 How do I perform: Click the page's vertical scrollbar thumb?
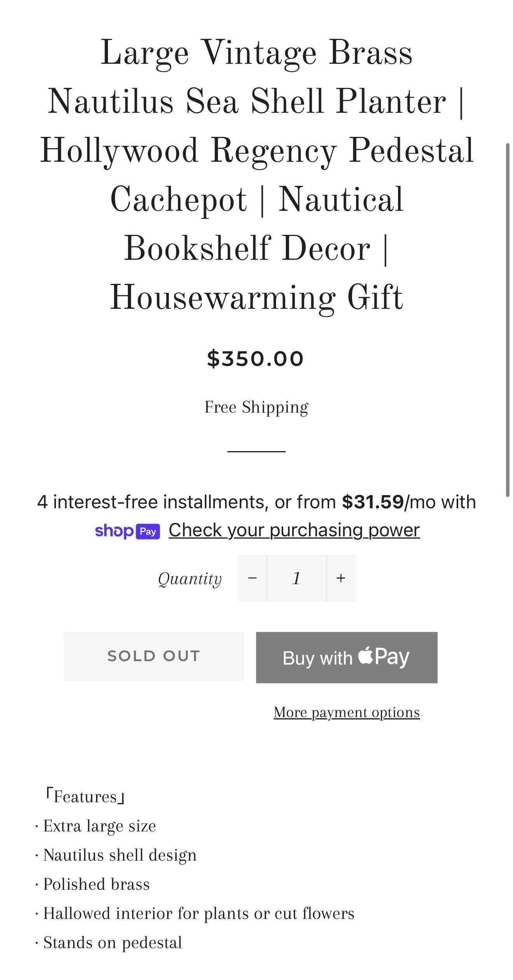[508, 319]
